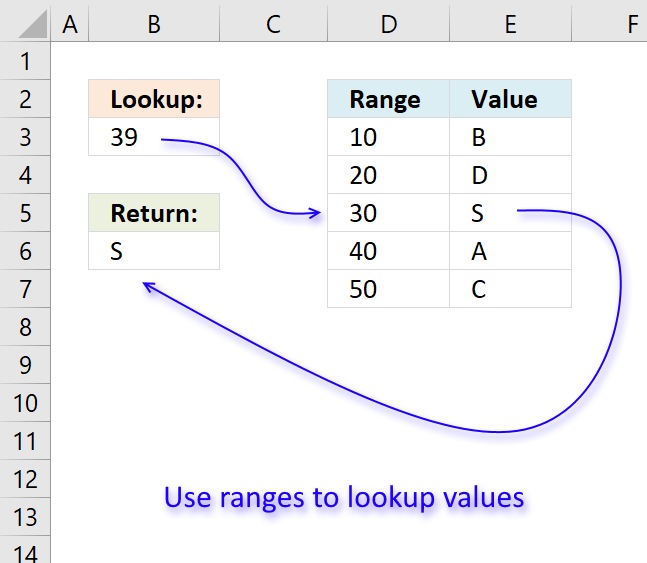Select the range cell containing 40
The image size is (647, 563).
click(x=388, y=252)
